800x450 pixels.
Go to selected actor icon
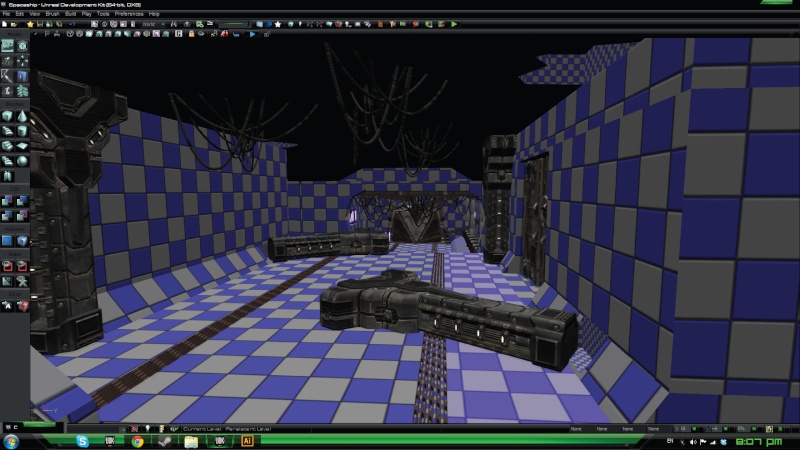tap(7, 306)
